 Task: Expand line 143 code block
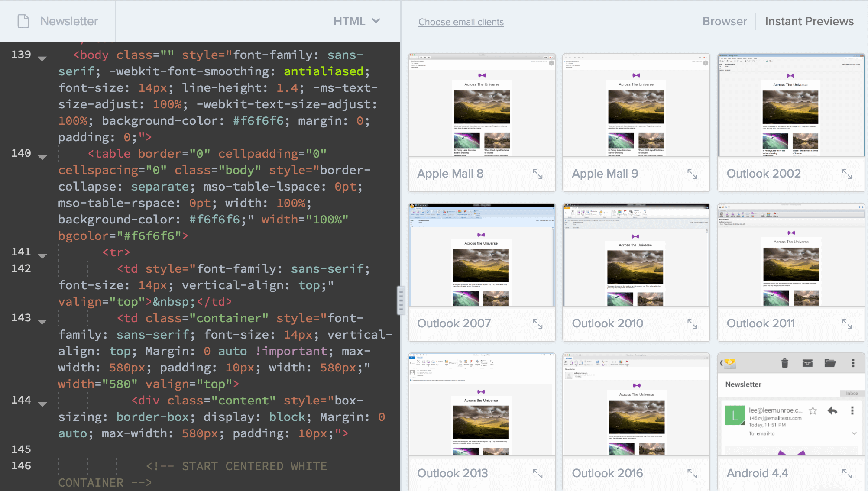42,320
